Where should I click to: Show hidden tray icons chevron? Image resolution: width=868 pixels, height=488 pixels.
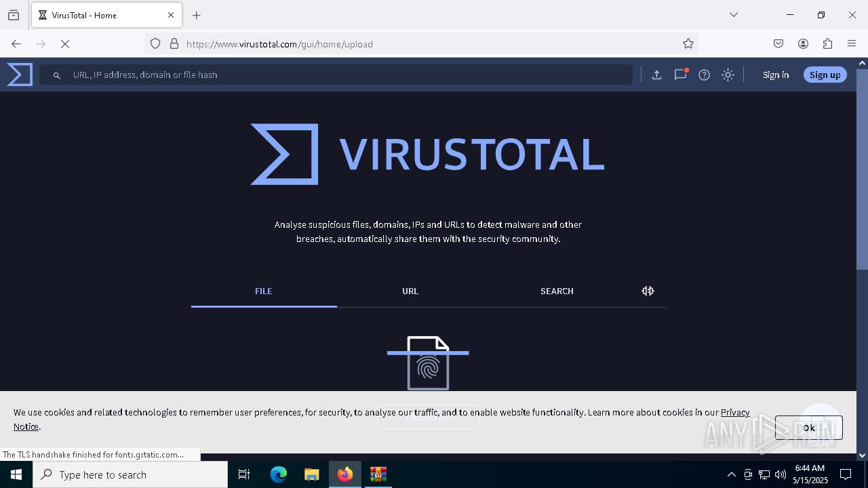click(731, 474)
